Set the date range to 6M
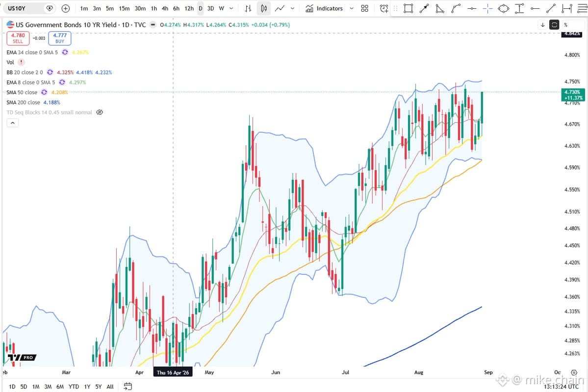The width and height of the screenshot is (588, 392). coord(60,387)
